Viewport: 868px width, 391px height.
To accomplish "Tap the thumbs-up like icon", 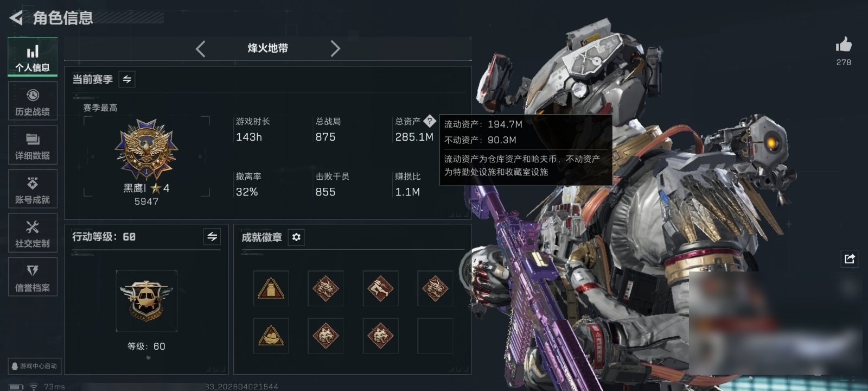I will [844, 45].
